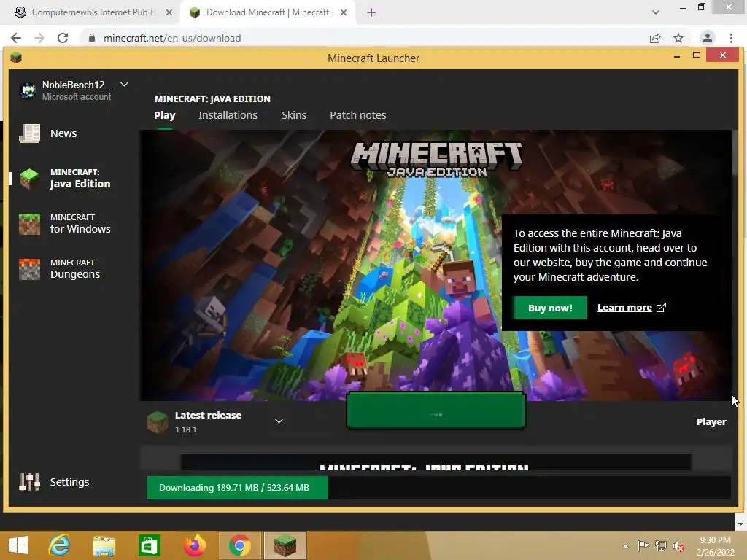747x560 pixels.
Task: Open Windows Start button
Action: pos(18,545)
